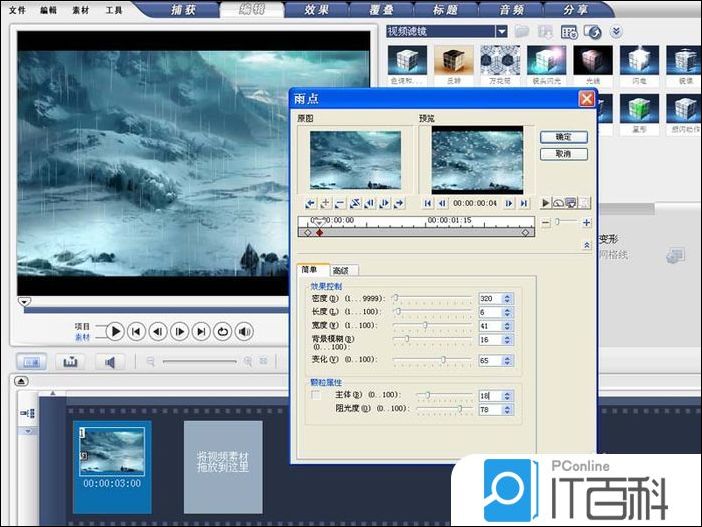Switch to the 高级 tab

[344, 270]
